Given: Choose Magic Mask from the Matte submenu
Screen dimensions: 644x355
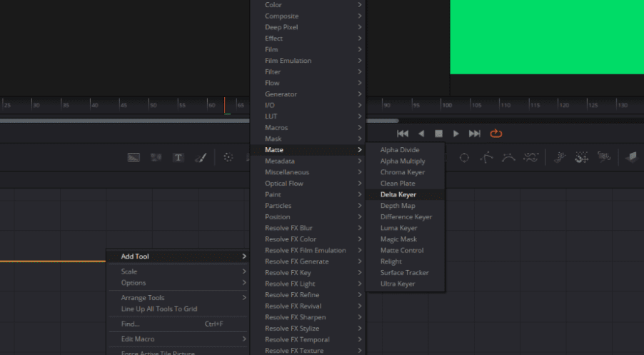Looking at the screenshot, I should coord(405,239).
